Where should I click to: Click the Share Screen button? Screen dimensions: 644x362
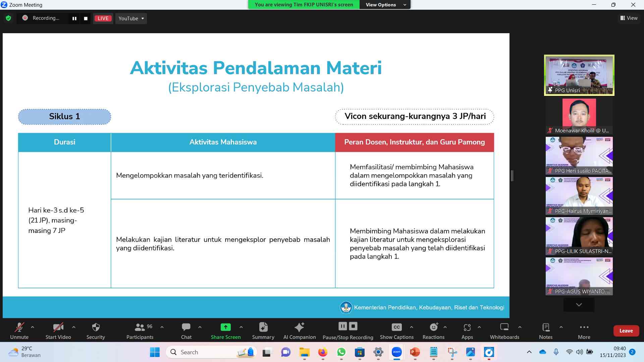point(226,331)
